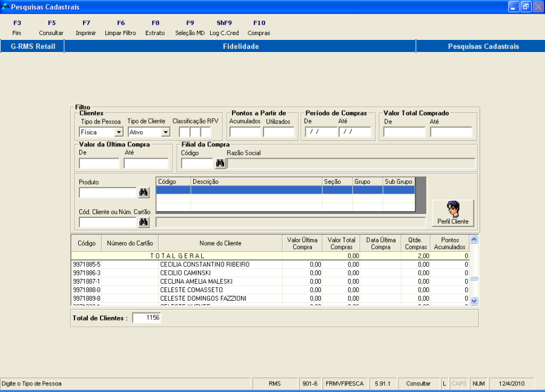545x392 pixels.
Task: Click the NUM indicator in the status bar
Action: [478, 384]
